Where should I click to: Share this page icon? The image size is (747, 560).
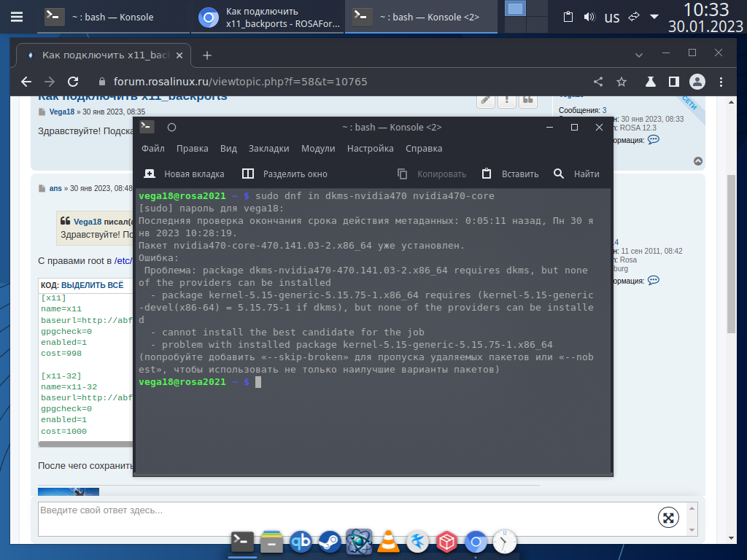click(598, 82)
